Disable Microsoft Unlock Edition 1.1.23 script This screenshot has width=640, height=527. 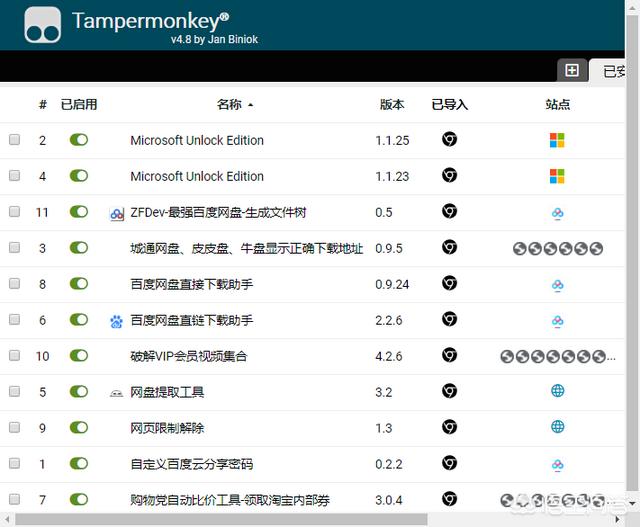tap(79, 176)
